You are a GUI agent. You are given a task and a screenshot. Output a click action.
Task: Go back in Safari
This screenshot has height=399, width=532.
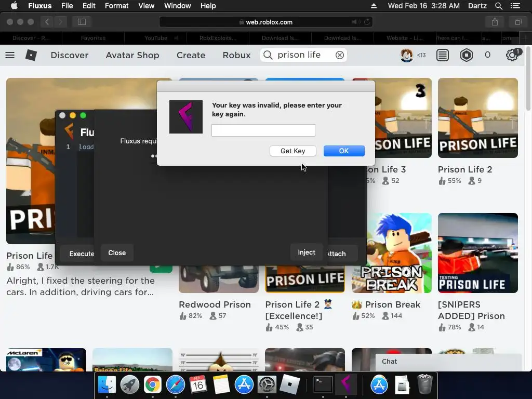pyautogui.click(x=47, y=22)
